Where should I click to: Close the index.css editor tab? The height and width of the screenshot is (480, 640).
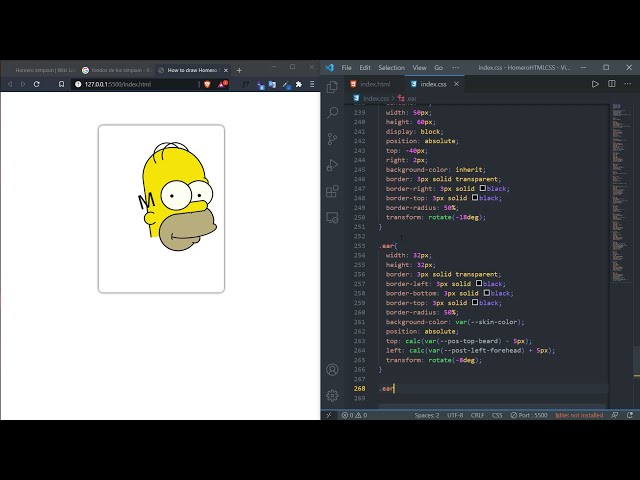point(456,84)
